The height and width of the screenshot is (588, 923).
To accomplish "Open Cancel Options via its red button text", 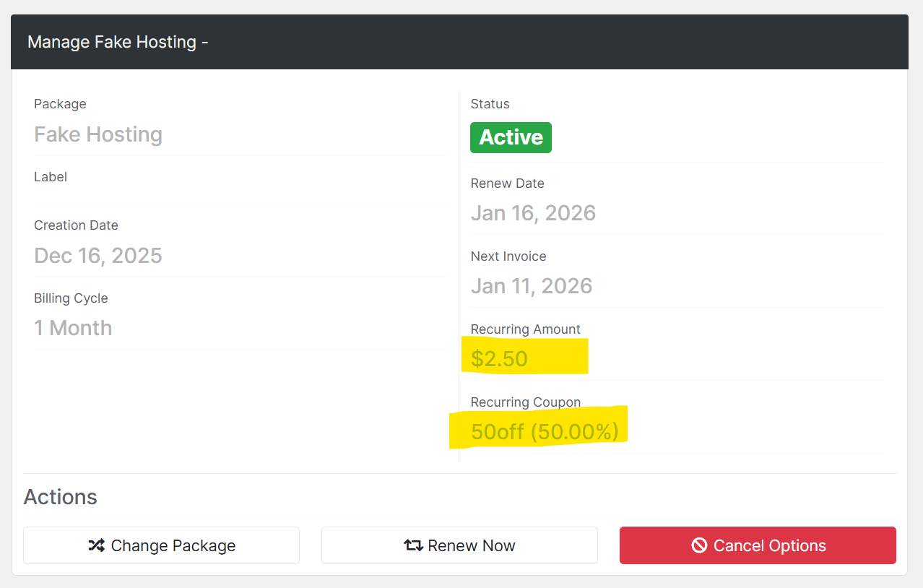I will (769, 545).
